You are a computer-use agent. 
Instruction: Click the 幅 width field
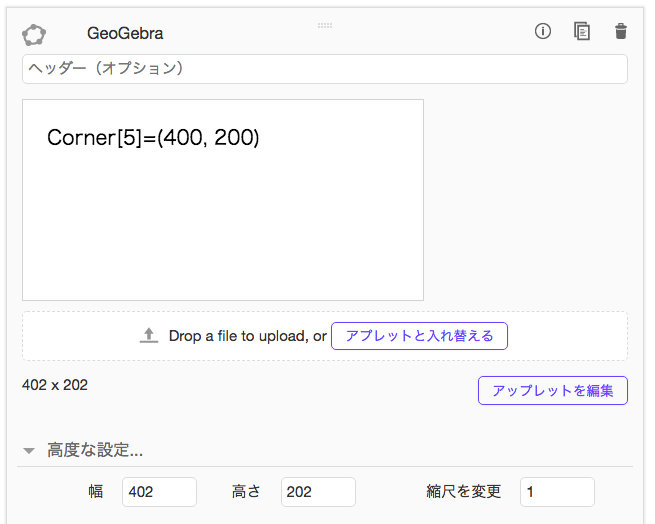click(x=159, y=492)
